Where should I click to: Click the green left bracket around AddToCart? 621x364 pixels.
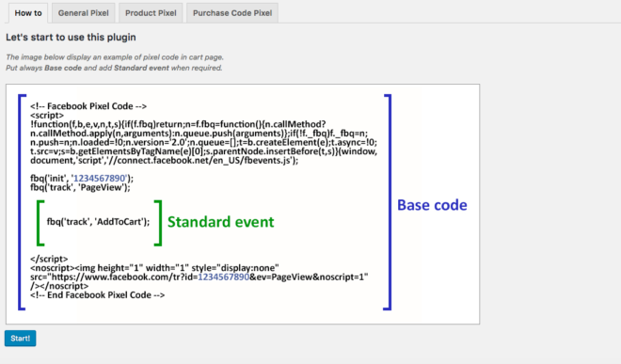(x=40, y=223)
